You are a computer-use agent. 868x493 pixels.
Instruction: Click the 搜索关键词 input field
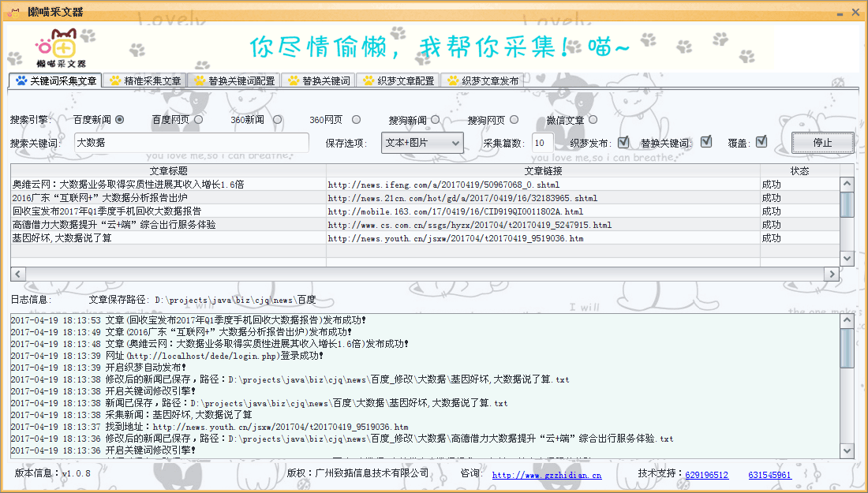coord(192,143)
